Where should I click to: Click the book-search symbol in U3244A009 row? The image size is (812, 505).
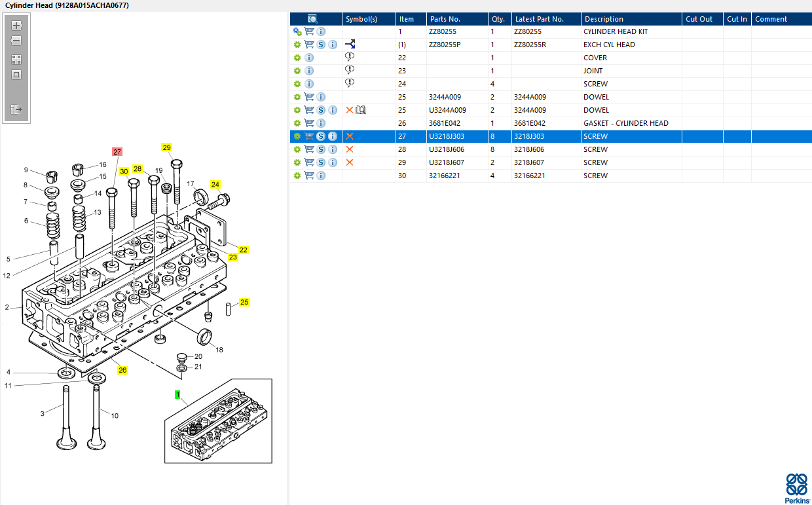(361, 110)
